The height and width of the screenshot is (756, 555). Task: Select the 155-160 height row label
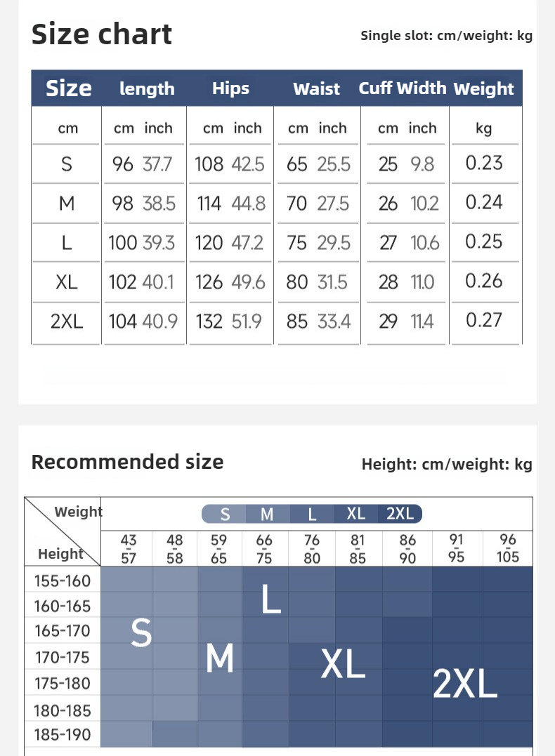coord(63,581)
